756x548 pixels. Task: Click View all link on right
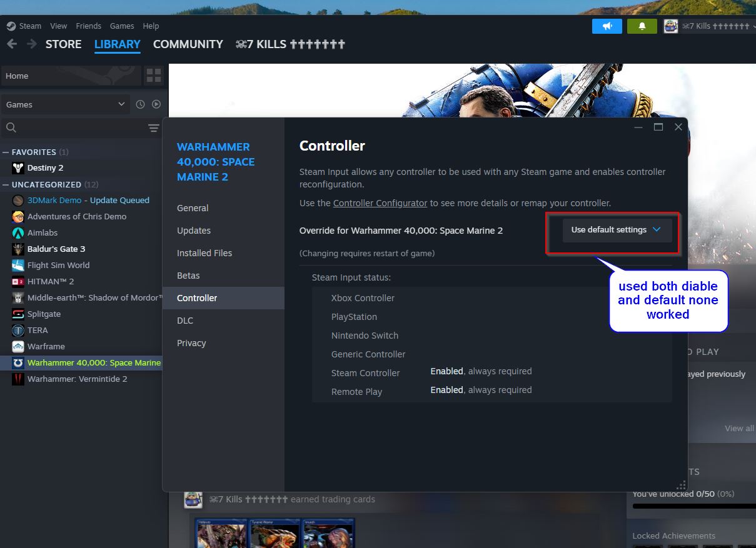coord(739,429)
